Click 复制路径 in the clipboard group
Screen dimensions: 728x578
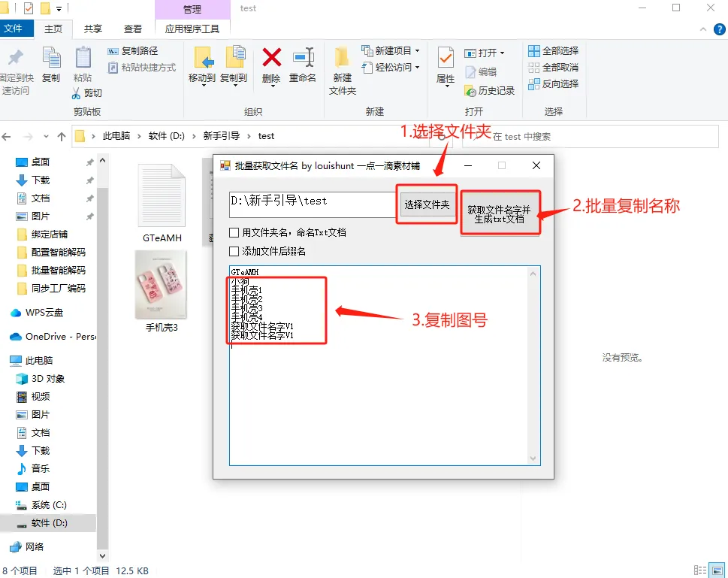click(x=133, y=50)
